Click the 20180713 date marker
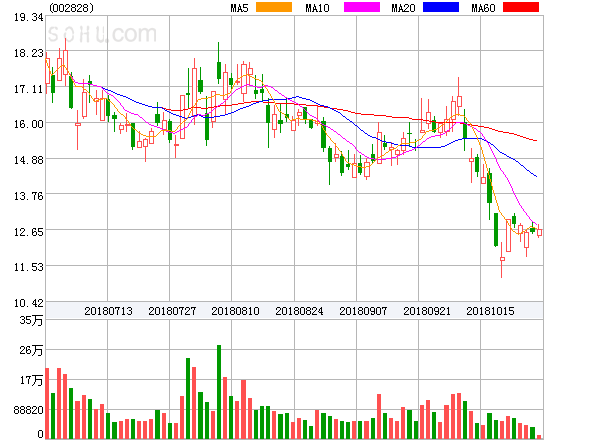600x440 pixels. click(109, 311)
